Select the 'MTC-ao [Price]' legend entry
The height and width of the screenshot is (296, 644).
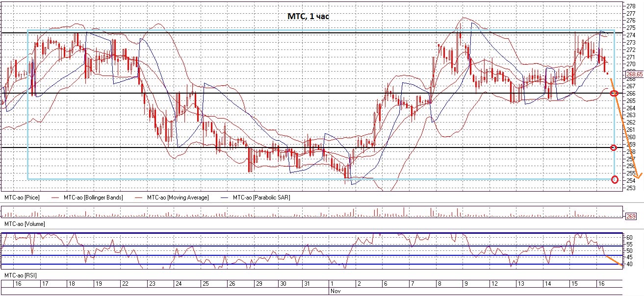(22, 197)
